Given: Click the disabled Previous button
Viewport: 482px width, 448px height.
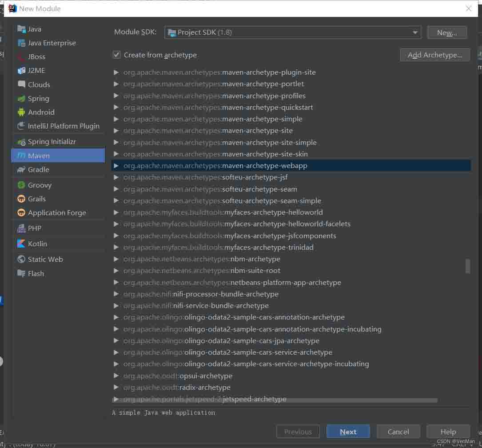Looking at the screenshot, I should [x=298, y=432].
